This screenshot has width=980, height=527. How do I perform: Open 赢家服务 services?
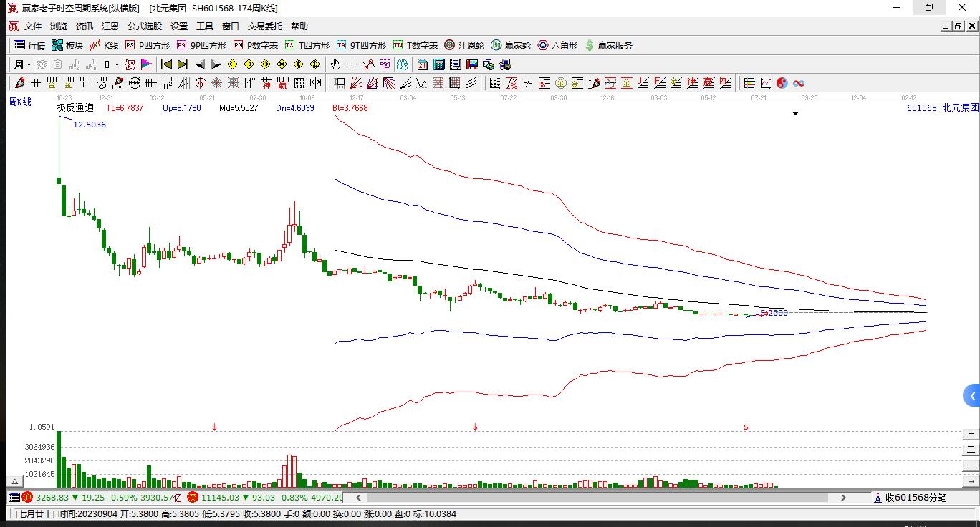pos(609,45)
